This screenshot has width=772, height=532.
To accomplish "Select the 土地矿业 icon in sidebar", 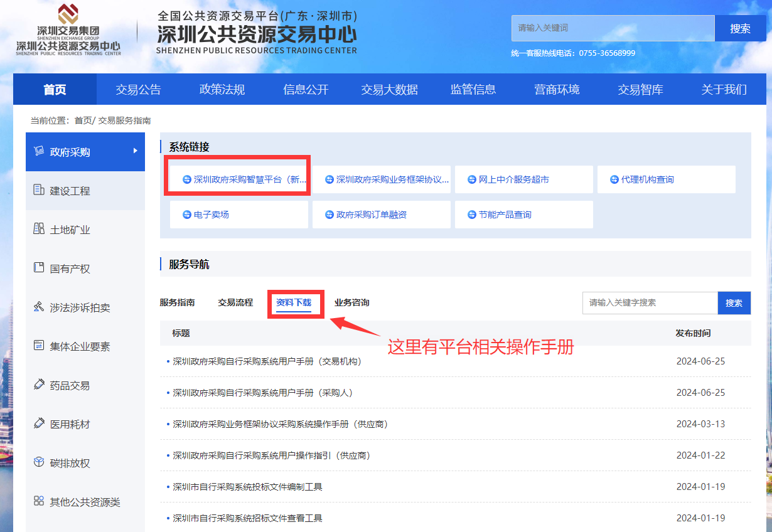I will point(38,229).
